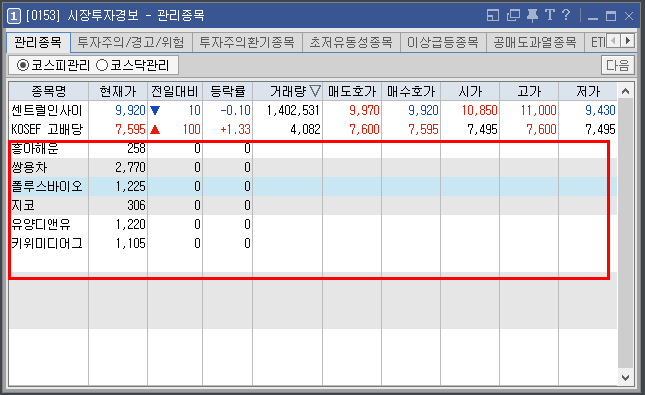Select the 센트럴인사이 stock row
Viewport: 645px width, 395px height.
tap(313, 110)
